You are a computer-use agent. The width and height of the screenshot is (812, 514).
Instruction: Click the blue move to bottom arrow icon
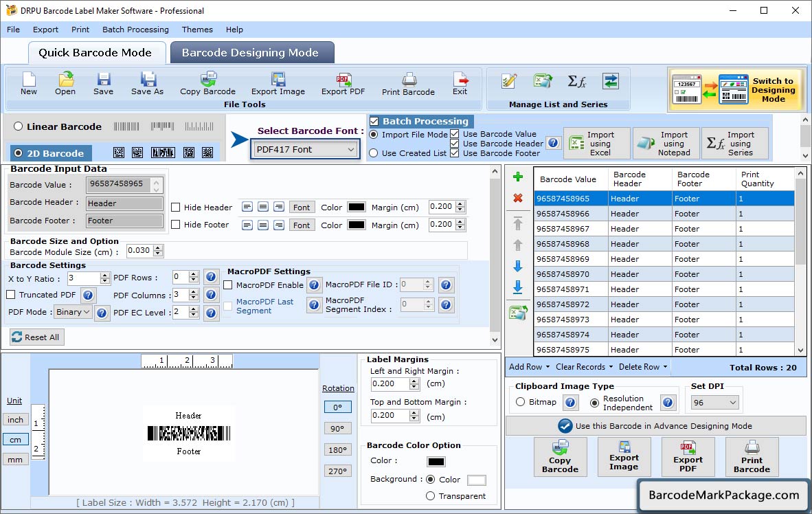click(517, 287)
